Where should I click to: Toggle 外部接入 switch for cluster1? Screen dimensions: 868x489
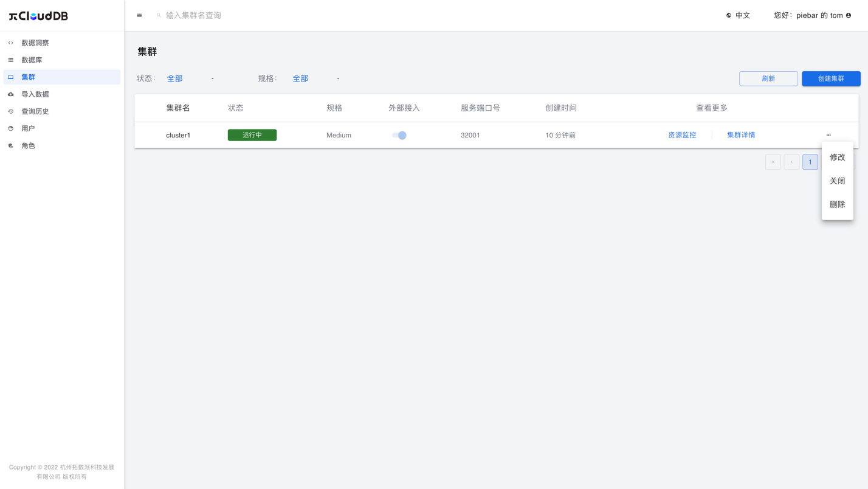coord(399,135)
